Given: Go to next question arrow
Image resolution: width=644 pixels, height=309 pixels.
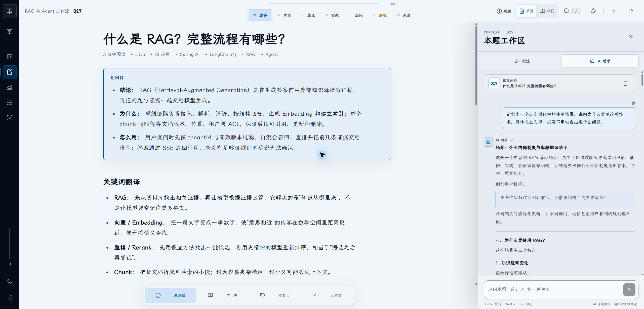Looking at the screenshot, I should click(631, 11).
